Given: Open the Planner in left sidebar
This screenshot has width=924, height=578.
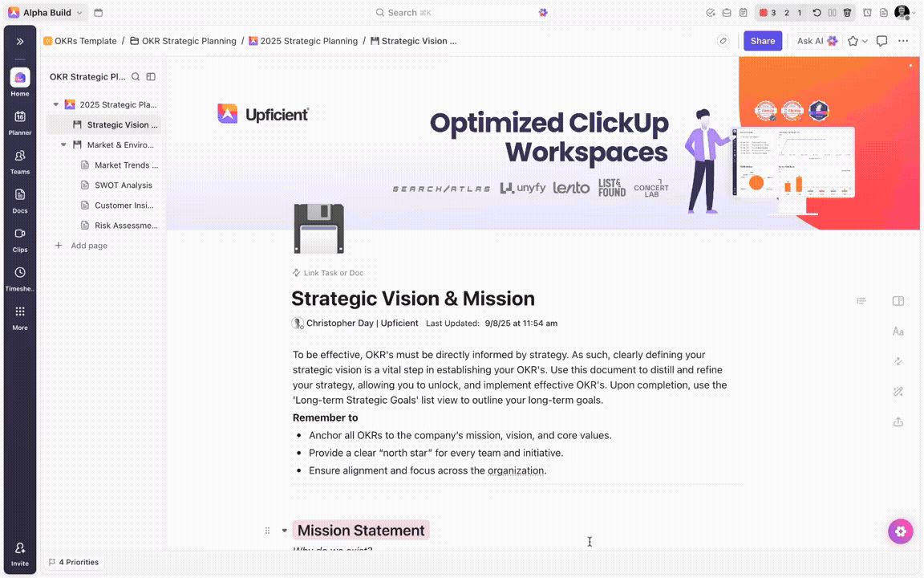Looking at the screenshot, I should click(20, 121).
